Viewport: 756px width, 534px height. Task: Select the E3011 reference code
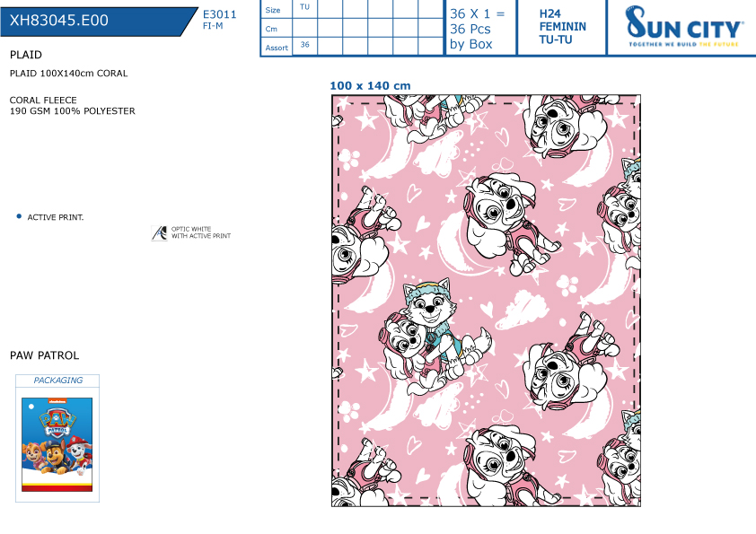click(x=219, y=14)
